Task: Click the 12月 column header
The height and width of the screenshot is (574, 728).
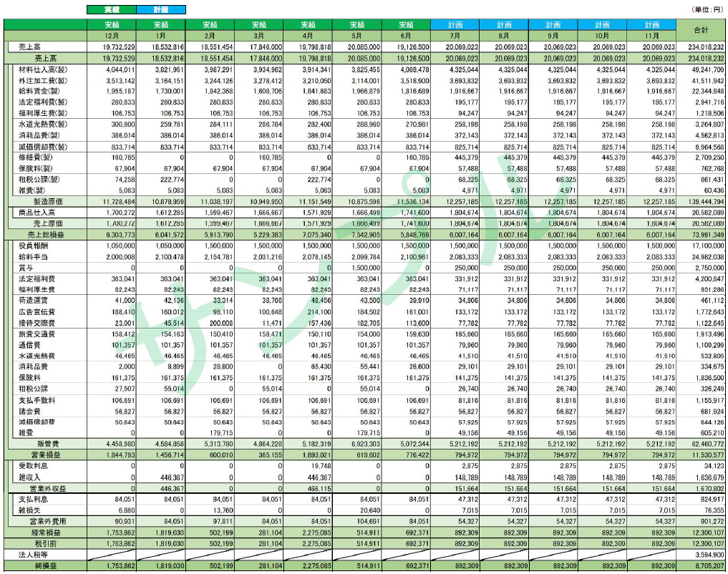Action: (112, 36)
